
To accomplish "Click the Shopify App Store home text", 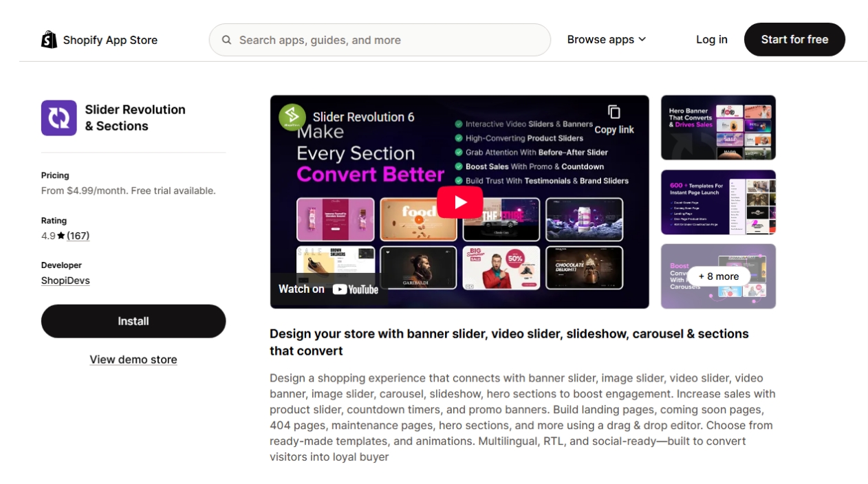I will click(x=110, y=39).
